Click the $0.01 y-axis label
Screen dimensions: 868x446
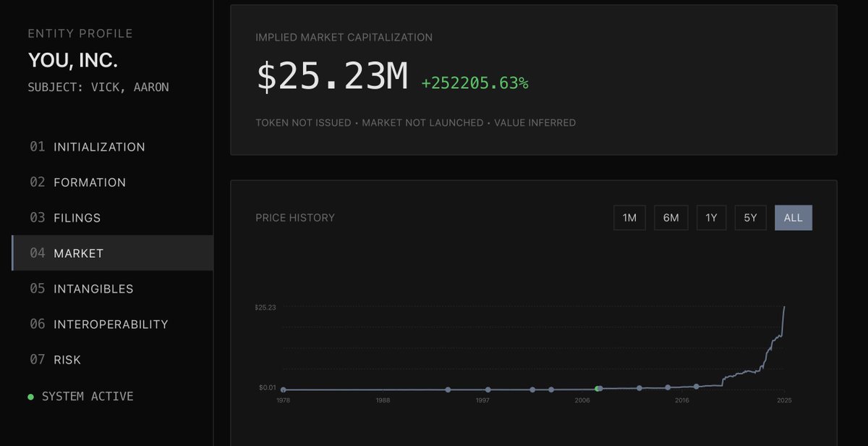[267, 388]
